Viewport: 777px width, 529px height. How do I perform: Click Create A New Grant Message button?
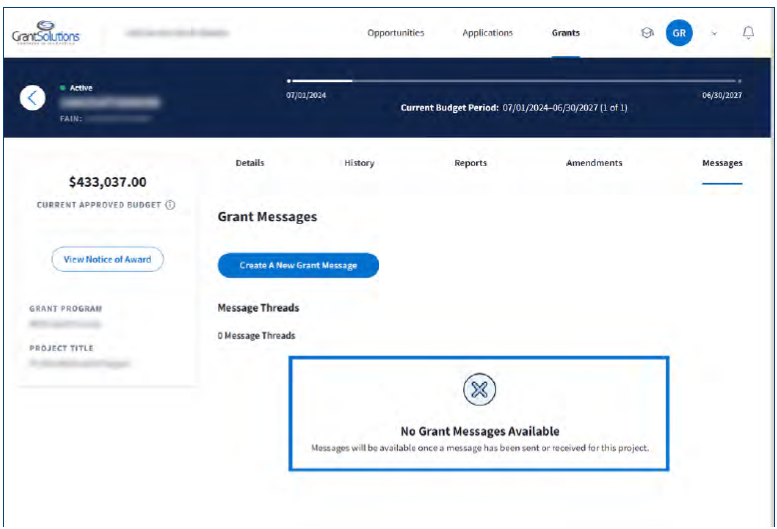click(298, 265)
